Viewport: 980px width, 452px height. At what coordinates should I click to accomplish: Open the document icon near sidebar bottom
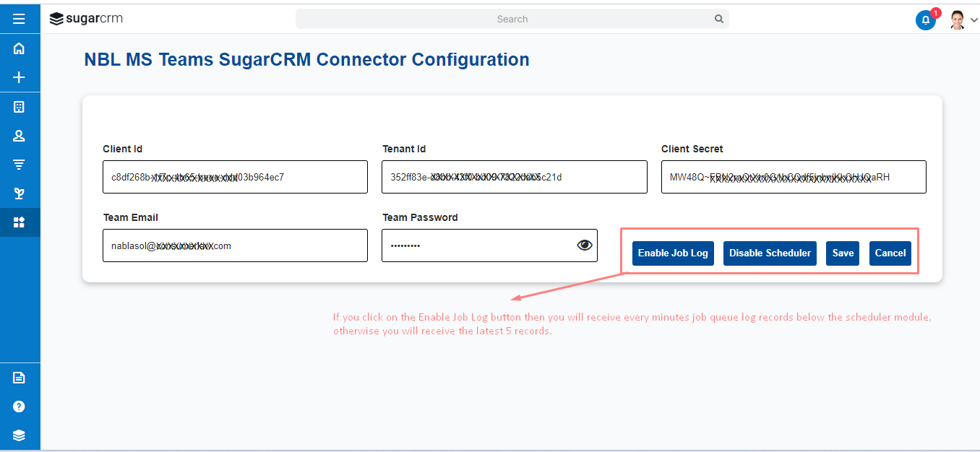point(20,378)
